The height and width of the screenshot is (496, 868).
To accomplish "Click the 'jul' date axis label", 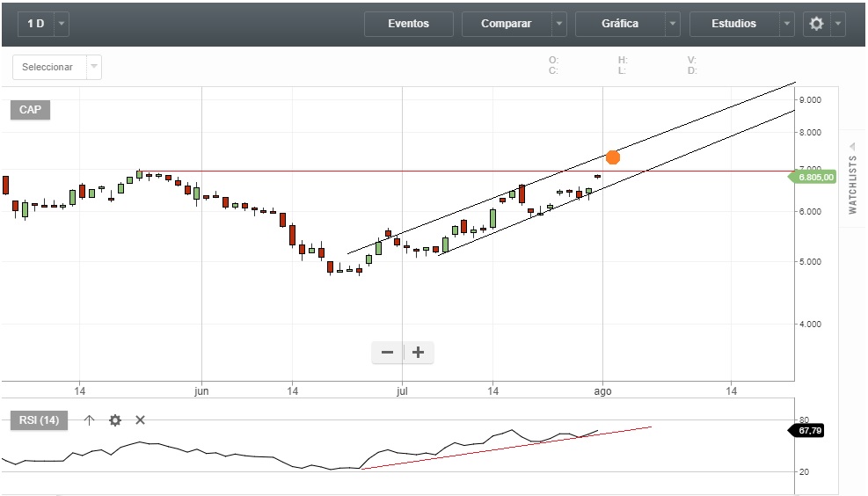I will point(402,391).
